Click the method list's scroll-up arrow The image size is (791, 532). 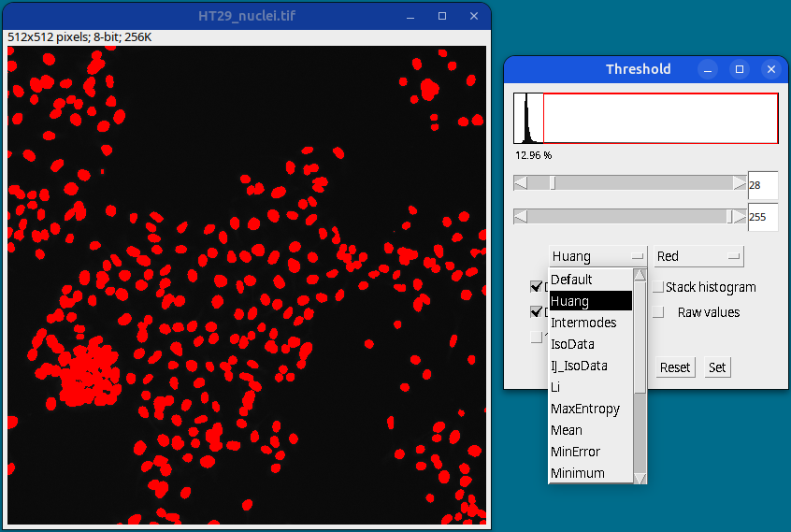640,276
